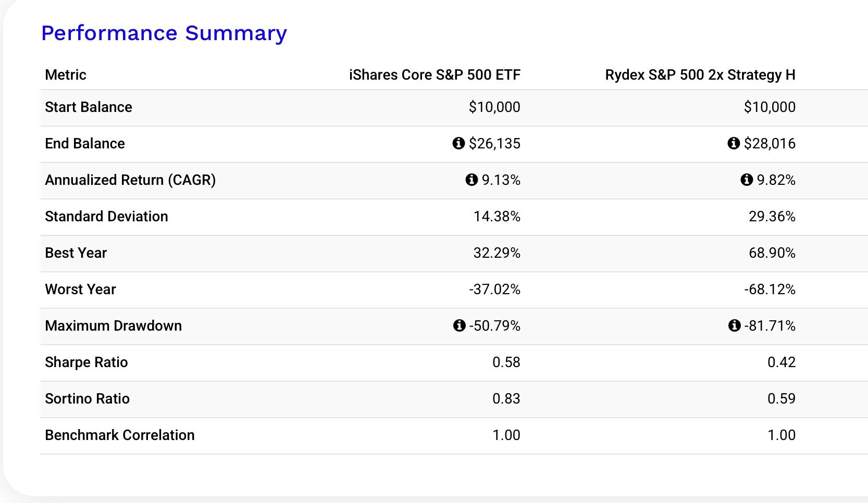This screenshot has height=503, width=868.
Task: Click info icon beside iShares End Balance $26,135
Action: (458, 143)
